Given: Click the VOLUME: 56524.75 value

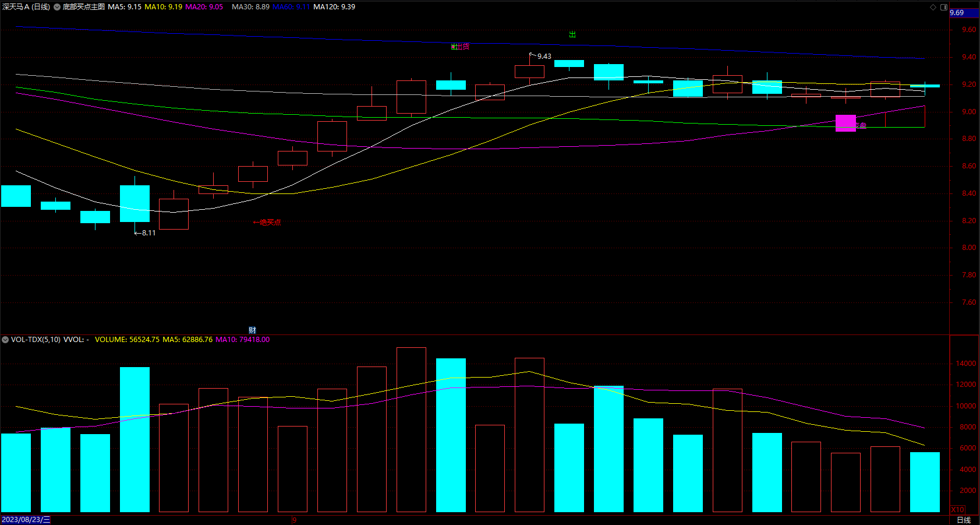Looking at the screenshot, I should (x=127, y=340).
